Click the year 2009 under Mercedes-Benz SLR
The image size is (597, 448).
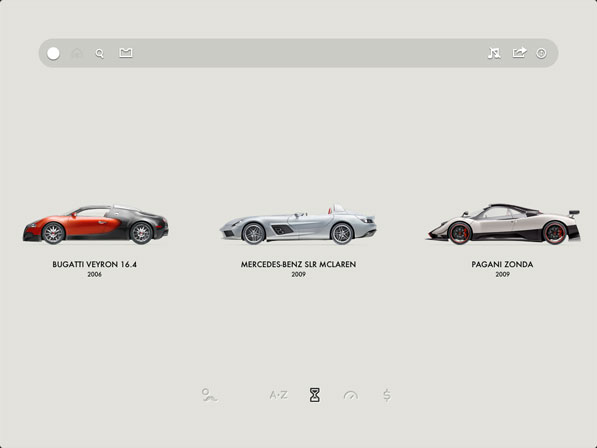[x=298, y=274]
